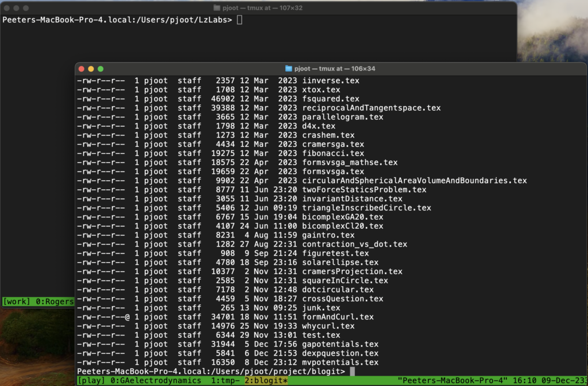588x386 pixels.
Task: Click the timestamp 23:12 of mvpotentials.tex
Action: pos(285,362)
